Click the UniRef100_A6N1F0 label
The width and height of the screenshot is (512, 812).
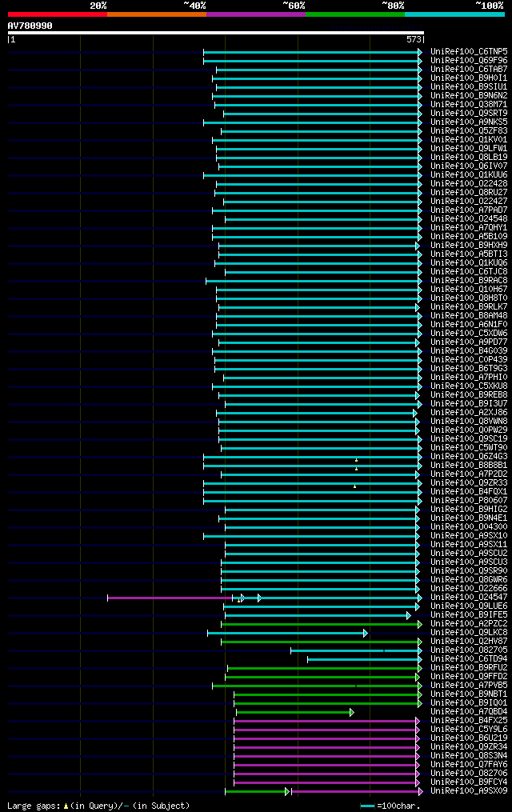pos(469,325)
